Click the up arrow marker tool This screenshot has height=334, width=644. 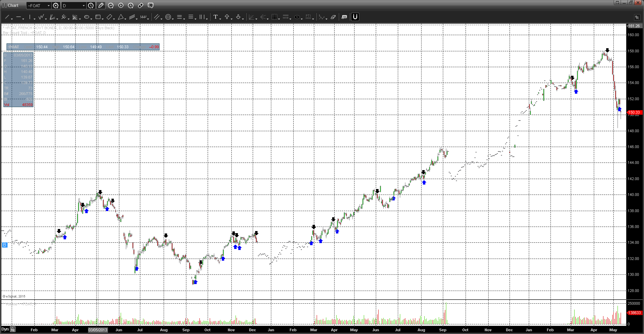pos(227,17)
